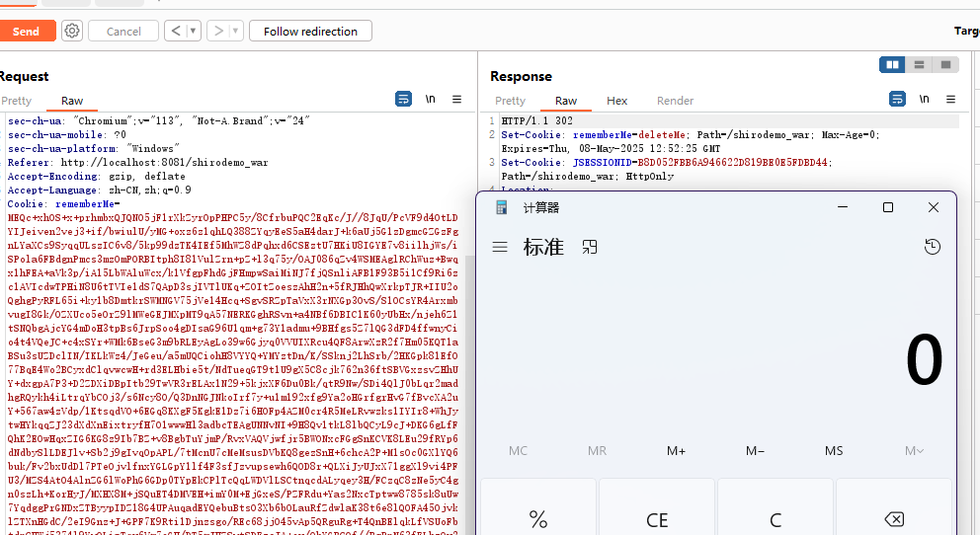Open the Hex tab in Response panel
980x535 pixels.
coord(616,101)
